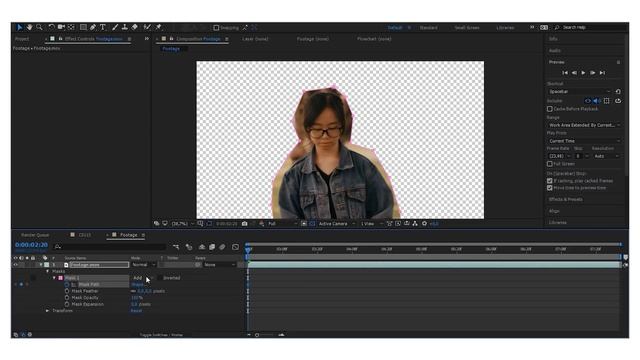The image size is (640, 360).
Task: Toggle include overlays in Preview
Action: point(607,101)
